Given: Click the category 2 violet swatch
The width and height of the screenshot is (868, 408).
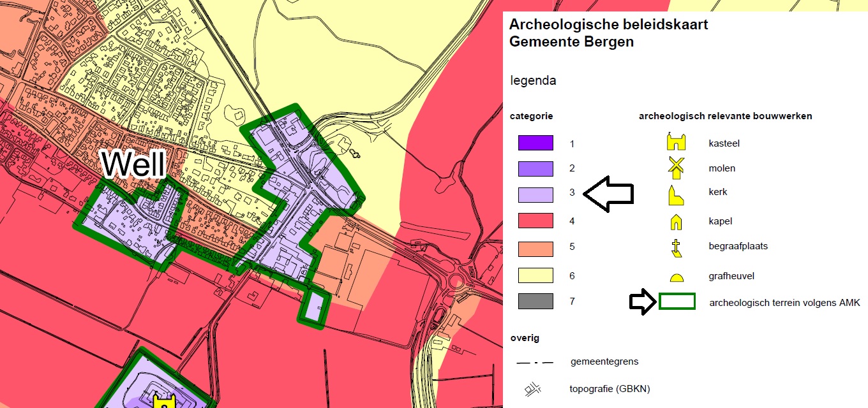Looking at the screenshot, I should [535, 169].
